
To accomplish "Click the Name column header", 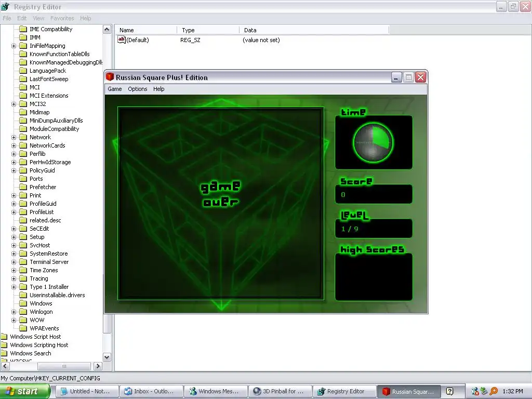I will [x=146, y=30].
